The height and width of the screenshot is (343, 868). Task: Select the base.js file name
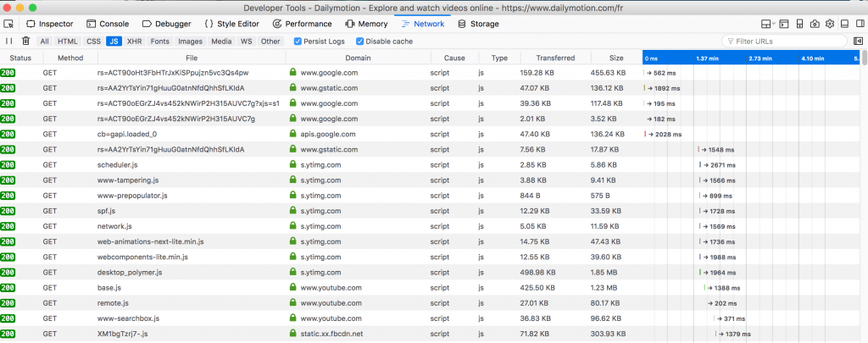pos(109,288)
